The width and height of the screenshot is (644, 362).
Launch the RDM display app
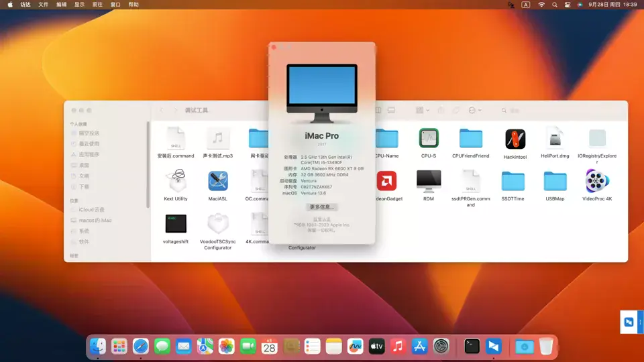coord(429,181)
